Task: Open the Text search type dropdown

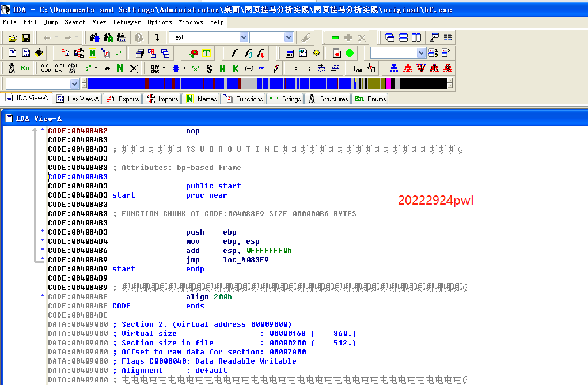Action: click(244, 37)
